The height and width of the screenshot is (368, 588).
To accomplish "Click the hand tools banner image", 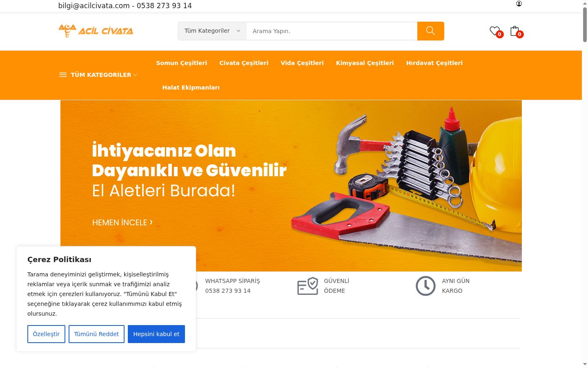I will [291, 186].
